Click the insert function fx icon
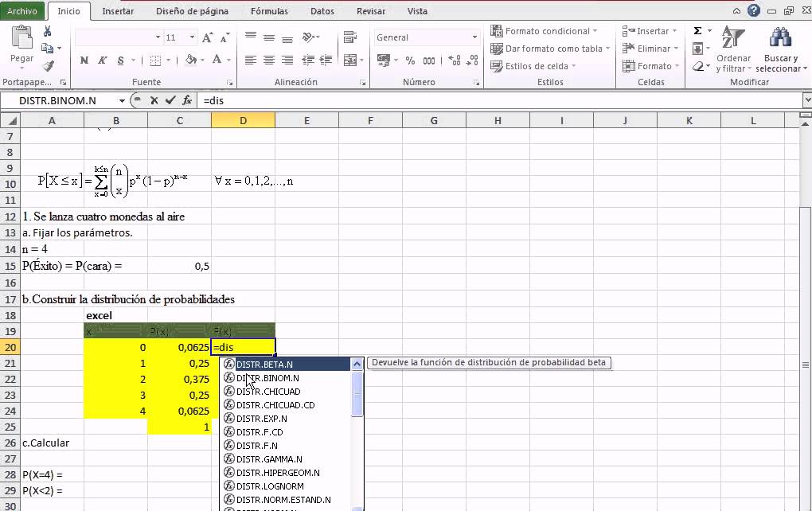 coord(187,100)
